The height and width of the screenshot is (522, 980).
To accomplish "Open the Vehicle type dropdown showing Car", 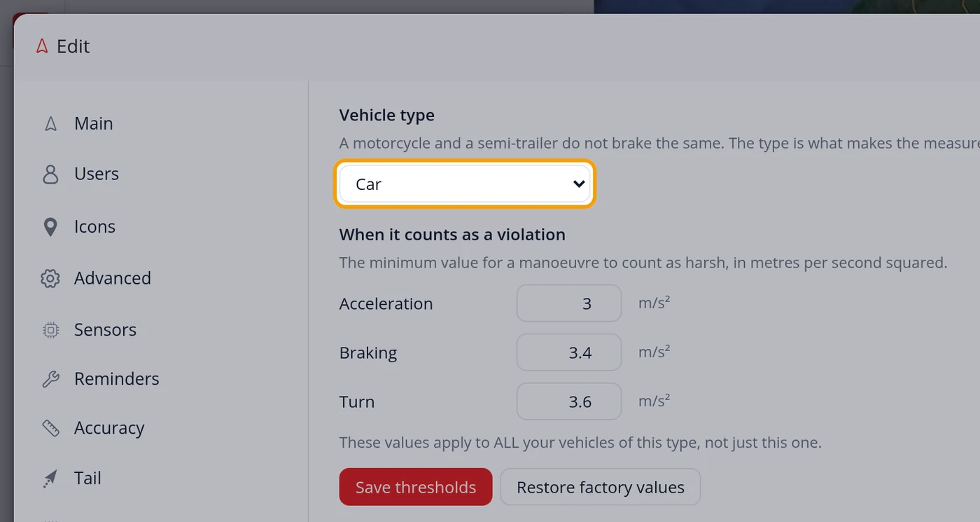I will [x=465, y=184].
